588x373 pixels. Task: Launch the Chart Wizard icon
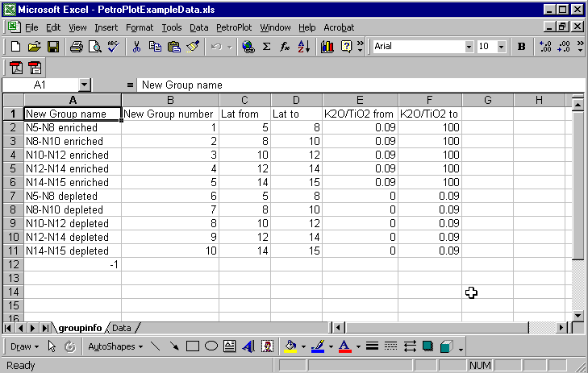(327, 47)
